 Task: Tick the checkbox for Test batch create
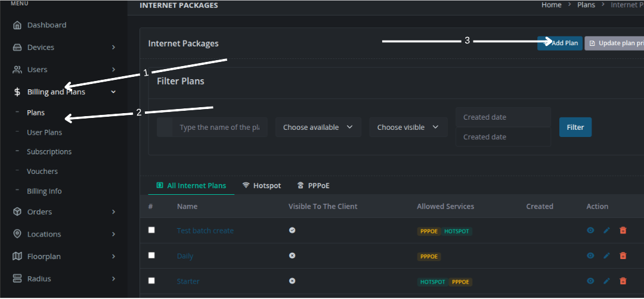pos(151,230)
